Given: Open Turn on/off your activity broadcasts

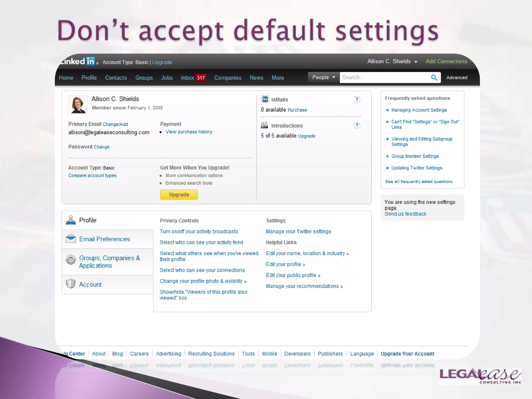Looking at the screenshot, I should tap(199, 231).
